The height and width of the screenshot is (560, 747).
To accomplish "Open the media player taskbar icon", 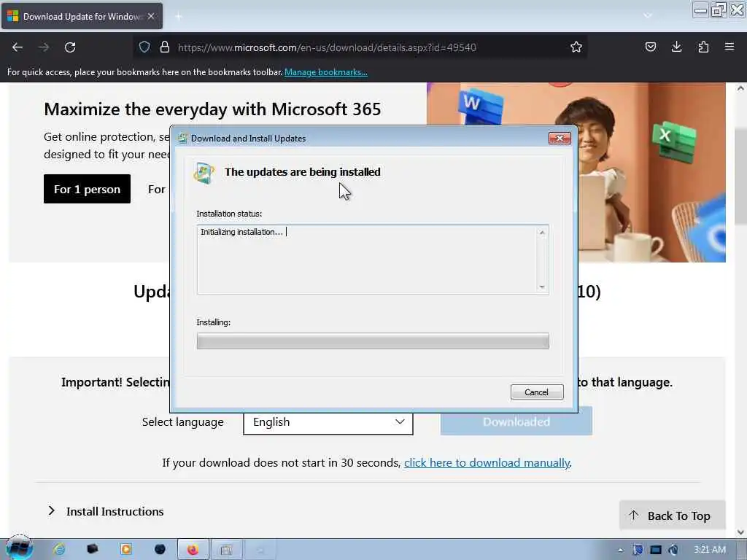I will pyautogui.click(x=126, y=550).
